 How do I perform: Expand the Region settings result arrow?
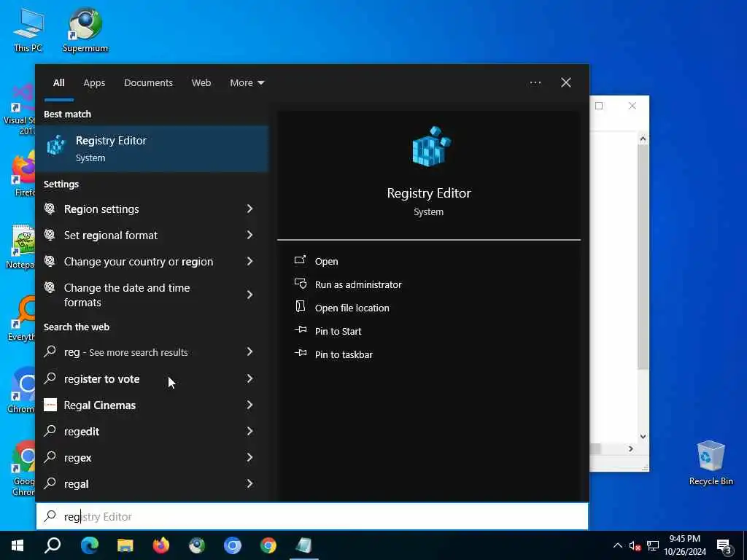[x=249, y=209]
